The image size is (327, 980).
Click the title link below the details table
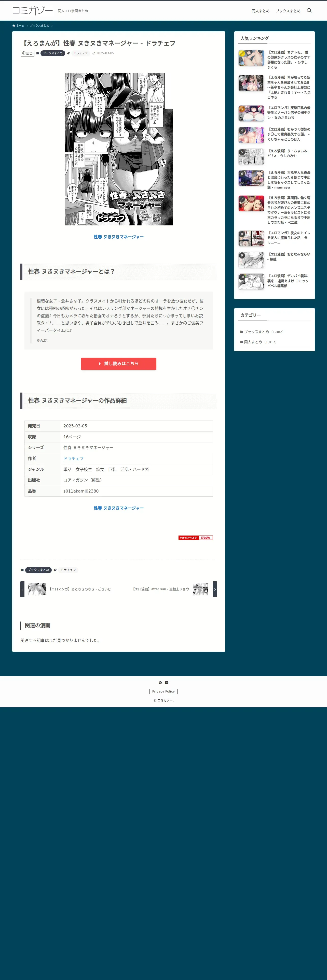(119, 508)
